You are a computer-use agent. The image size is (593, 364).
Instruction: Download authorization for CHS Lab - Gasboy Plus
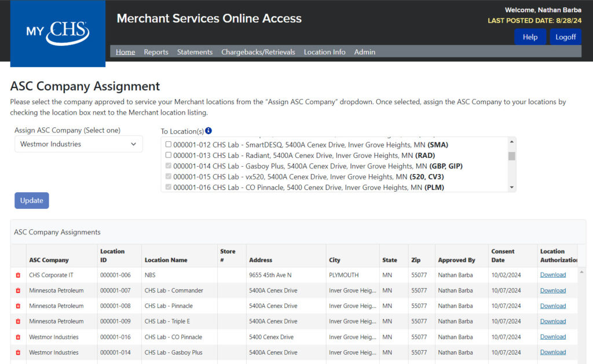553,352
